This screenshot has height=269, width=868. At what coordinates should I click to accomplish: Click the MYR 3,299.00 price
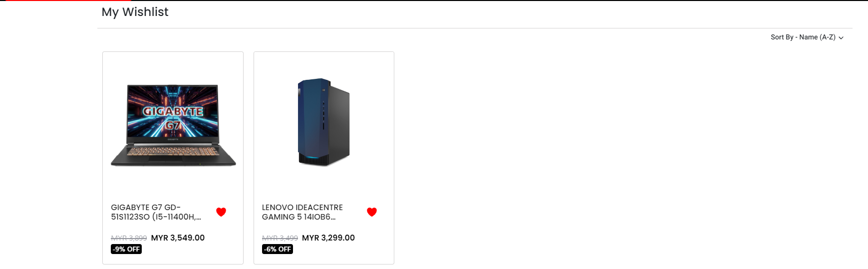[x=328, y=238]
